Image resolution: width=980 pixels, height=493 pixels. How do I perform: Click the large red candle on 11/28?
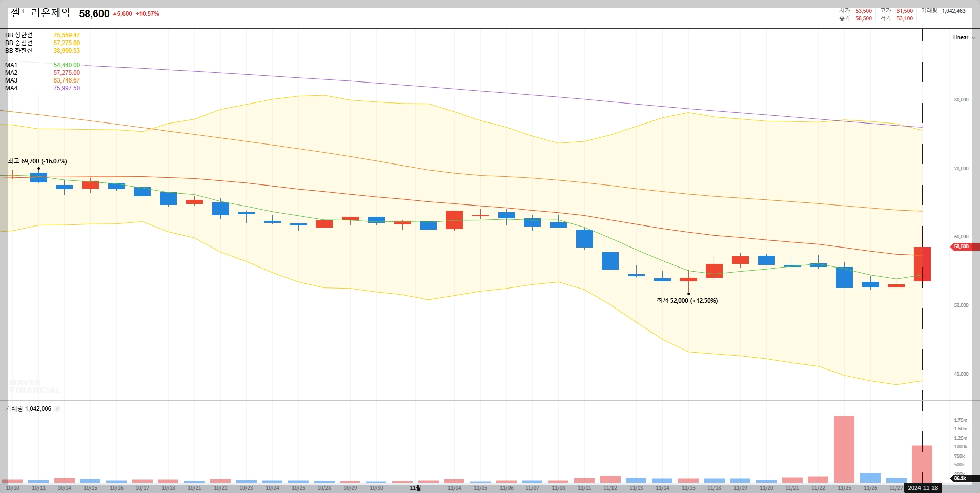click(922, 264)
